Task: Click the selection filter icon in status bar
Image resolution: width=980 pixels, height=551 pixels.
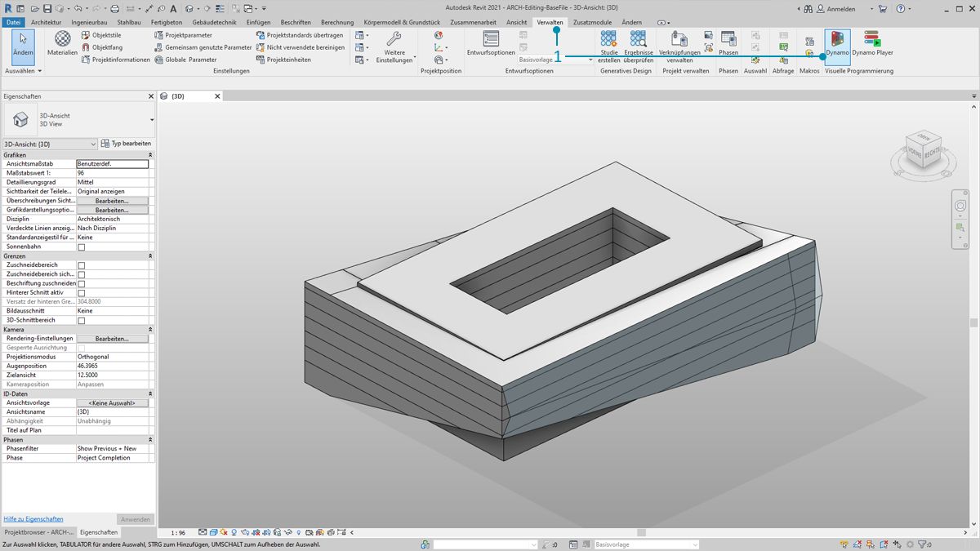Action: coord(922,544)
